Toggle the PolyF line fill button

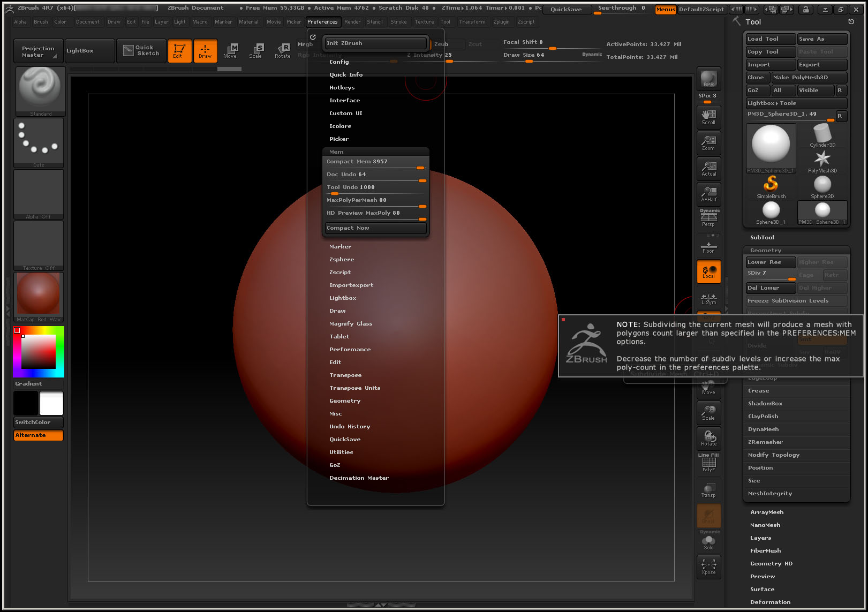[x=708, y=463]
